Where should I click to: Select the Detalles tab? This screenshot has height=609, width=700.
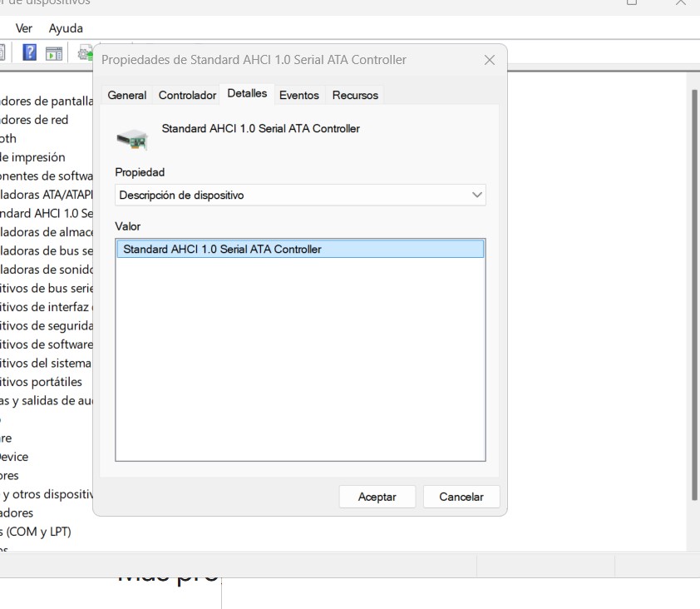[x=247, y=93]
